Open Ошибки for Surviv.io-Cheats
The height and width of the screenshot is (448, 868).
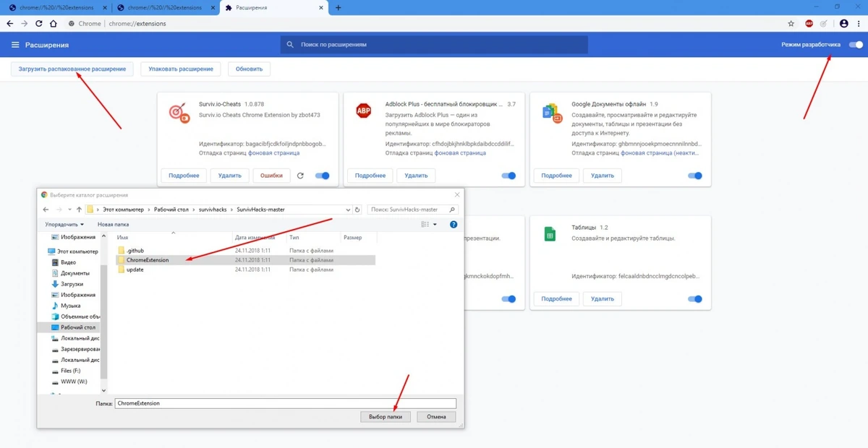point(271,176)
